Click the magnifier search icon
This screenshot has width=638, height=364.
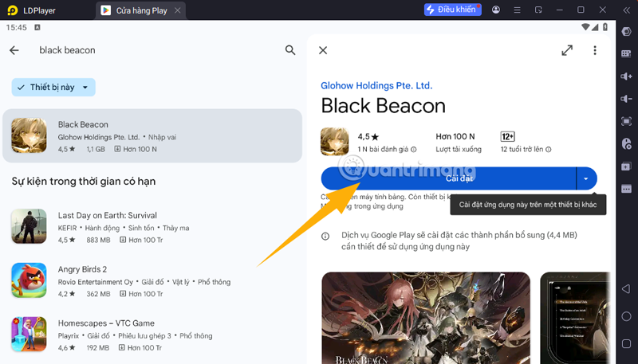tap(290, 50)
